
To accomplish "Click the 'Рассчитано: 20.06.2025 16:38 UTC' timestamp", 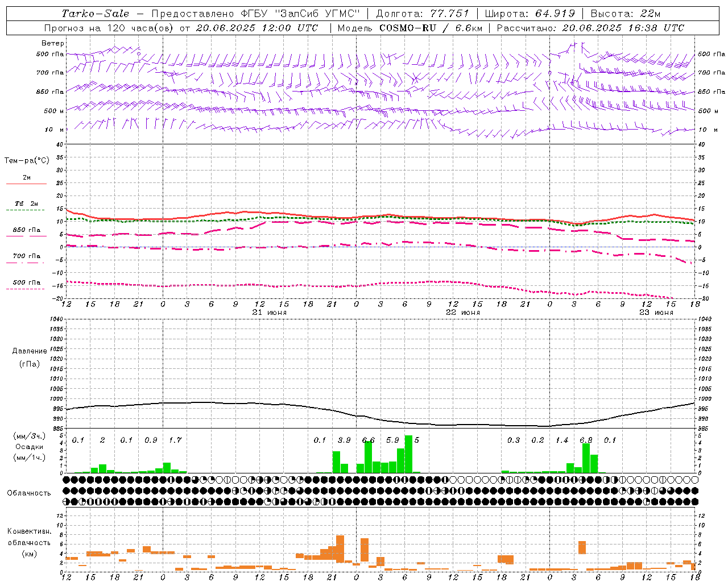I will tap(590, 28).
